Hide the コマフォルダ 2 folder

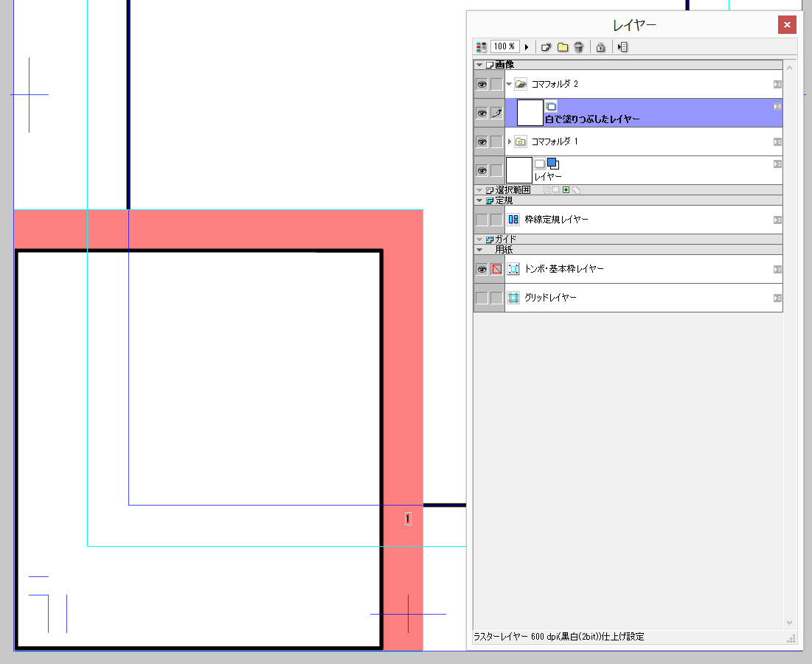pos(482,85)
